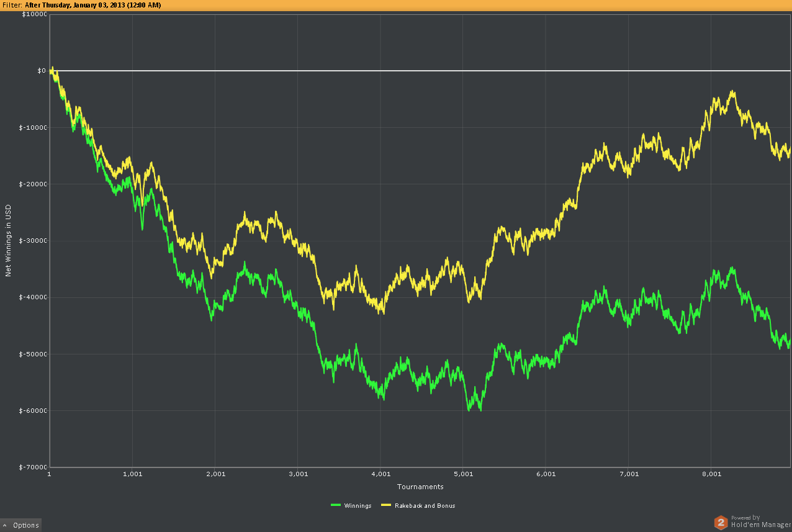
Task: Click the $-20000 y-axis label
Action: [x=34, y=184]
